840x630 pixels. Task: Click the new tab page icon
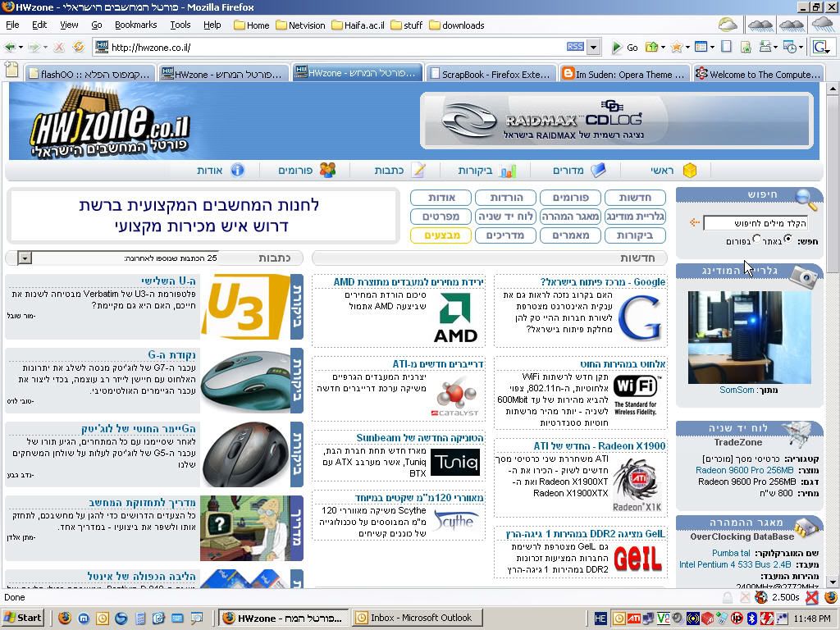click(x=11, y=70)
